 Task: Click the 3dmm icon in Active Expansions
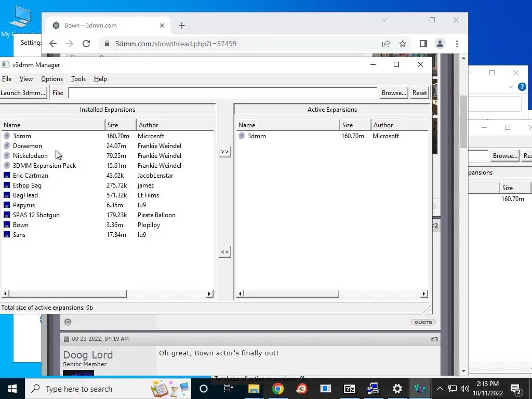click(x=242, y=136)
